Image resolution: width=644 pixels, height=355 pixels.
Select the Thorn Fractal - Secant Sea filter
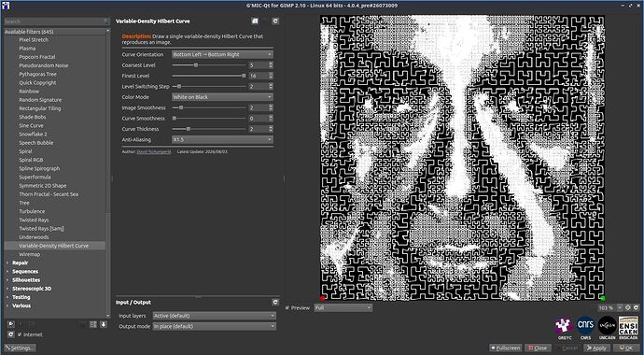(x=49, y=194)
